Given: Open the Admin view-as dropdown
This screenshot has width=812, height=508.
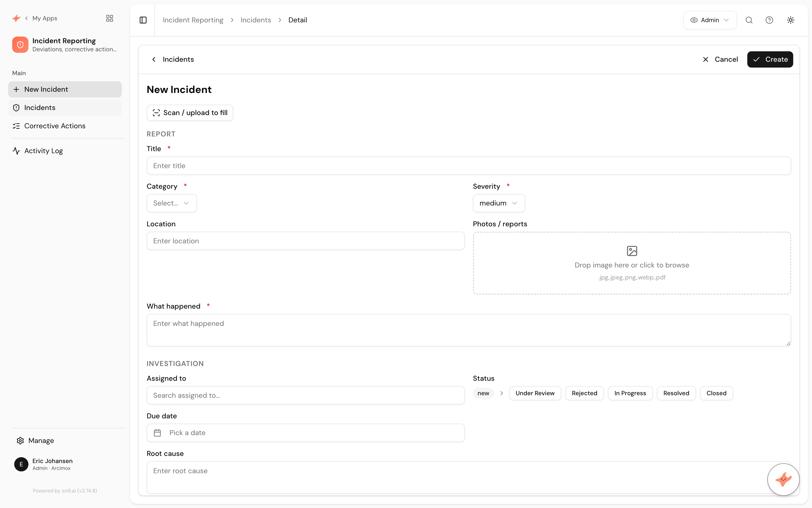Looking at the screenshot, I should 710,20.
